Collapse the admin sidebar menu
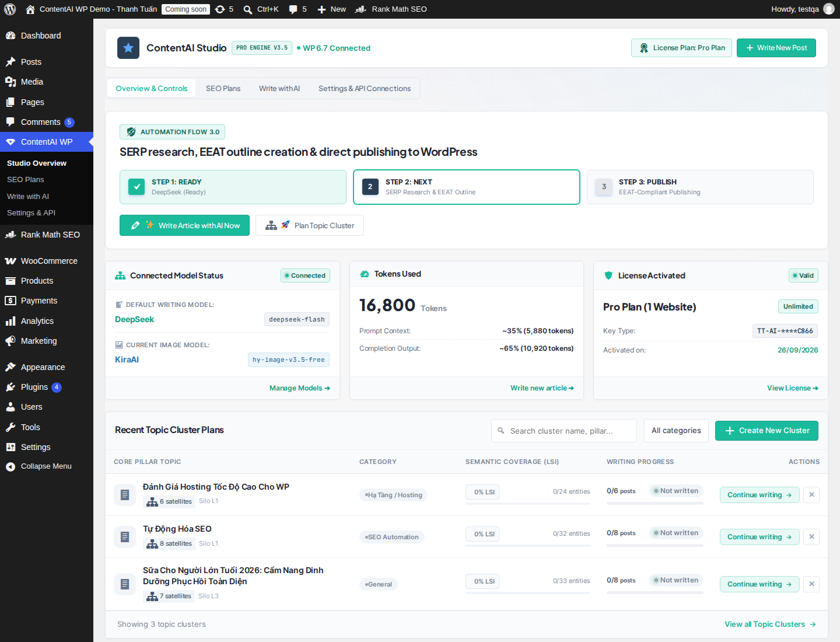The width and height of the screenshot is (840, 642). point(47,466)
